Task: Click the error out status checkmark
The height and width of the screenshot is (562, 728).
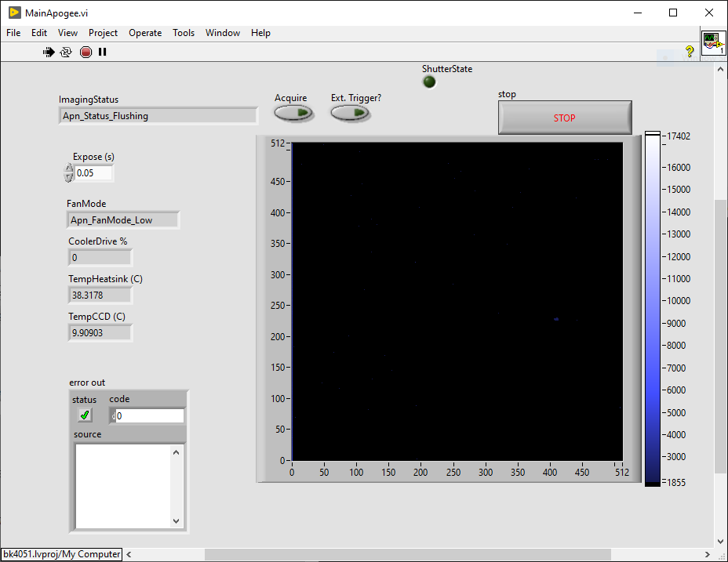Action: tap(85, 415)
